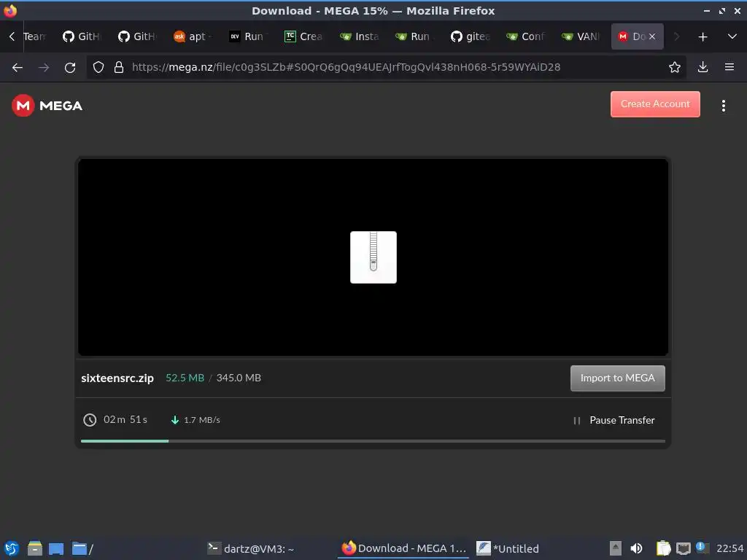Click the network connection tray icon
This screenshot has width=747, height=560.
tap(683, 548)
